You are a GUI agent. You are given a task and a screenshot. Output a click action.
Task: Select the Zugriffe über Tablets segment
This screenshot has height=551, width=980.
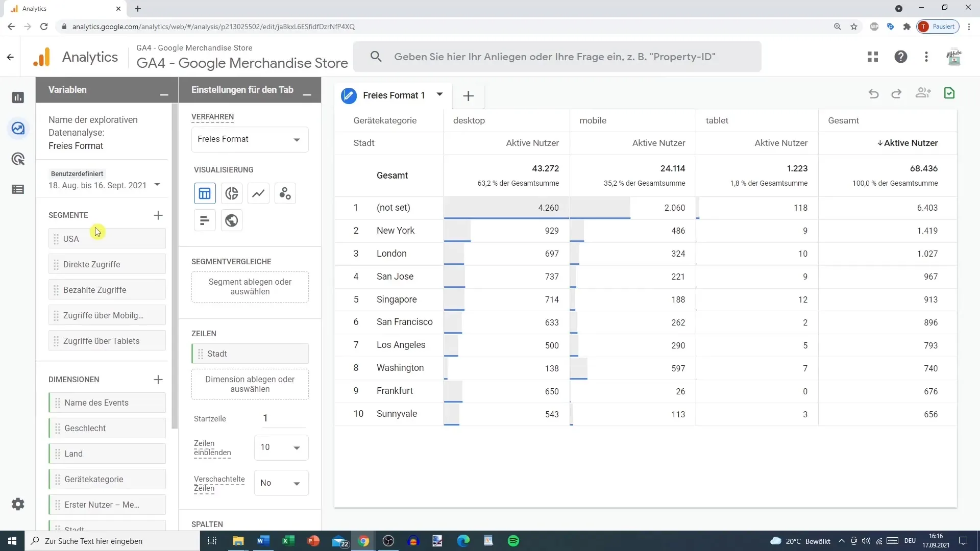(x=107, y=341)
